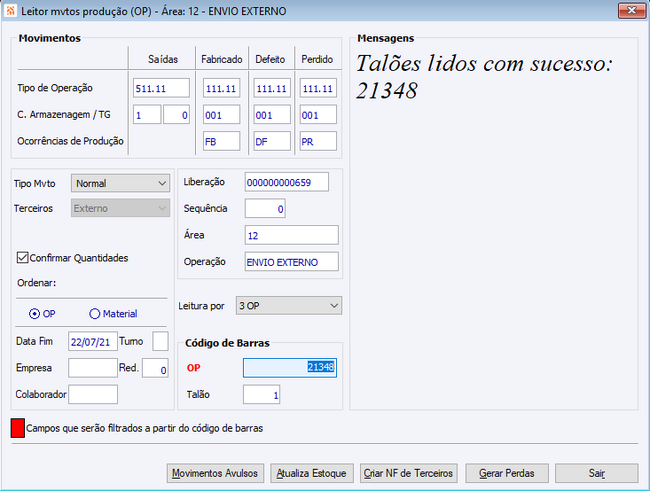Image resolution: width=650 pixels, height=491 pixels.
Task: Expand the Leitura por dropdown
Action: pos(289,306)
